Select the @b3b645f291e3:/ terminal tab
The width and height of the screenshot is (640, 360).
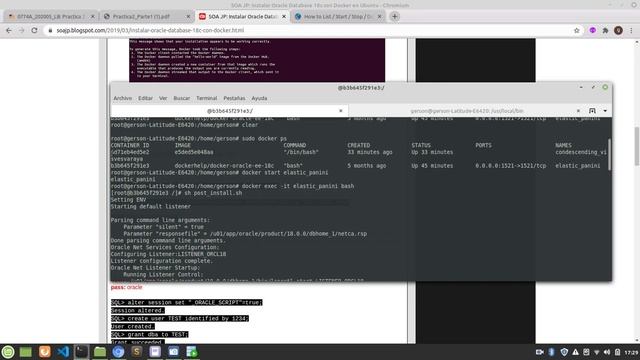coord(229,111)
